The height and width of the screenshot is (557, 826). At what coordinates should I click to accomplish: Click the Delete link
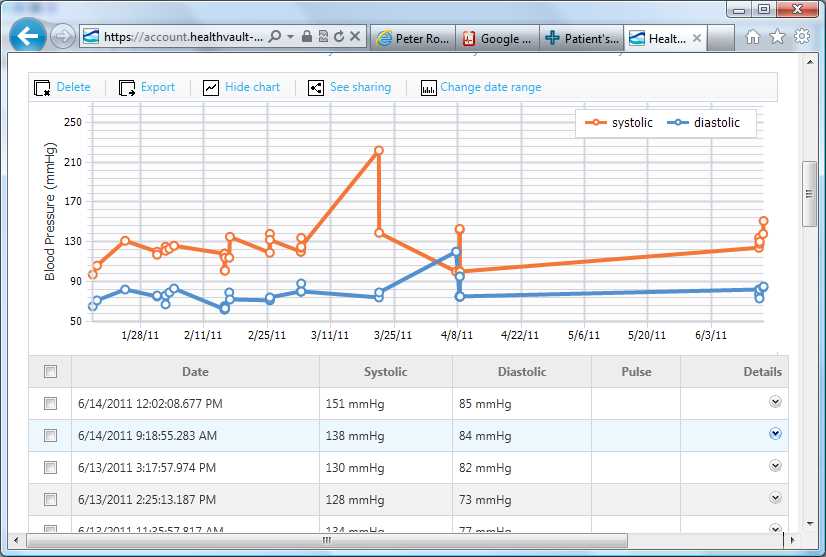73,87
